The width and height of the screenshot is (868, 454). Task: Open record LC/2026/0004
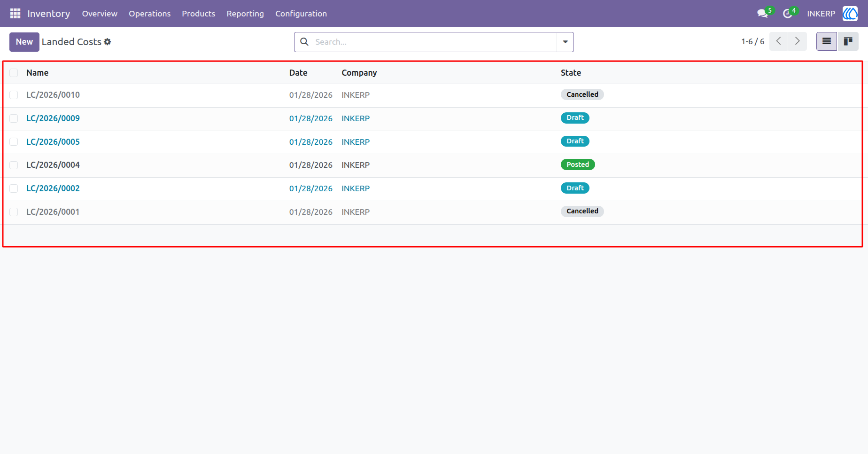(x=53, y=165)
